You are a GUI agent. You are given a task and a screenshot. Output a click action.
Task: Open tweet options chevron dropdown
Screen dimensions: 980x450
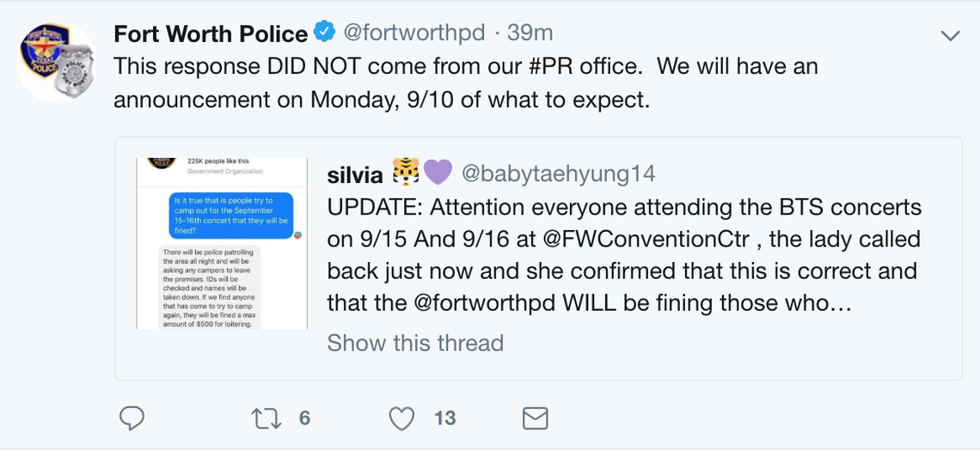coord(950,36)
